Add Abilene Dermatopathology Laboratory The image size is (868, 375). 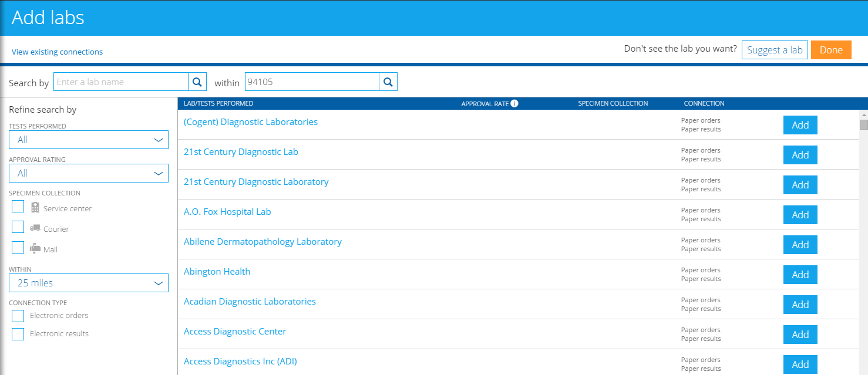(x=800, y=245)
